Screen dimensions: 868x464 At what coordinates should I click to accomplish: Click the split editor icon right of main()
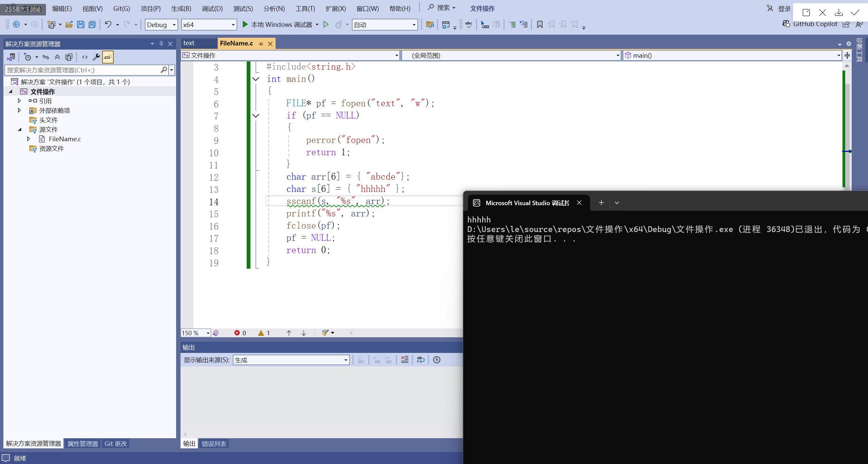coord(847,55)
